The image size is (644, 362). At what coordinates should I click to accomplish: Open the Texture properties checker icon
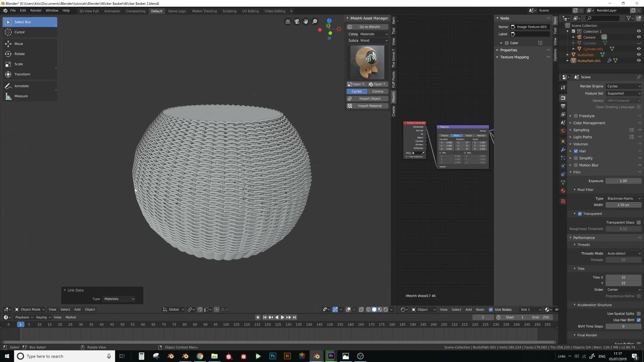click(x=563, y=201)
